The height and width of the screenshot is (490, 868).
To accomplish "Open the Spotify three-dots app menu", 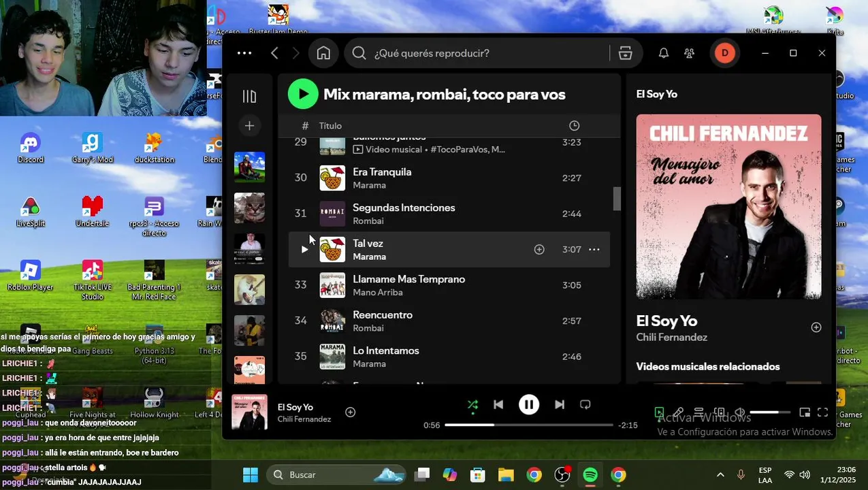I will [244, 53].
